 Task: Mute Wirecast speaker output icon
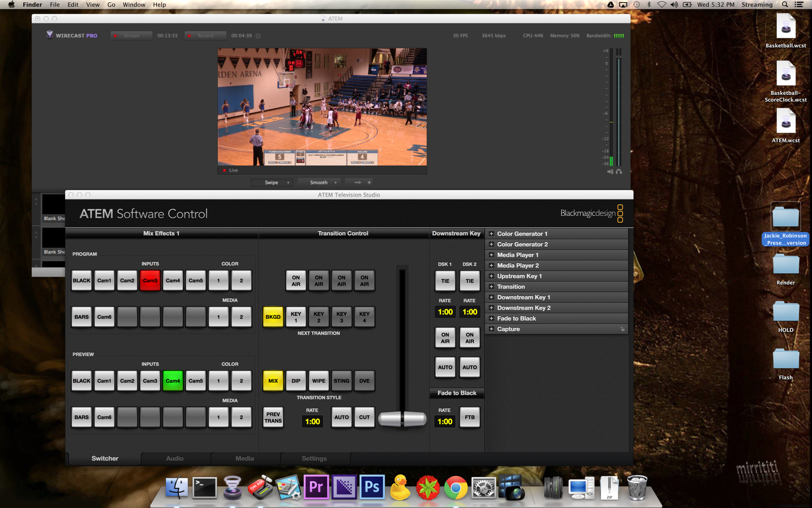tap(610, 172)
